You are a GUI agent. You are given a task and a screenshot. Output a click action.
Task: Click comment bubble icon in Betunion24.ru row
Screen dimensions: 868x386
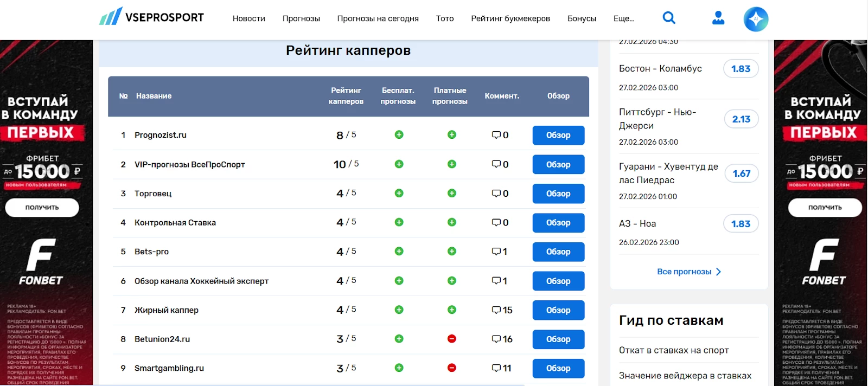[x=496, y=339]
